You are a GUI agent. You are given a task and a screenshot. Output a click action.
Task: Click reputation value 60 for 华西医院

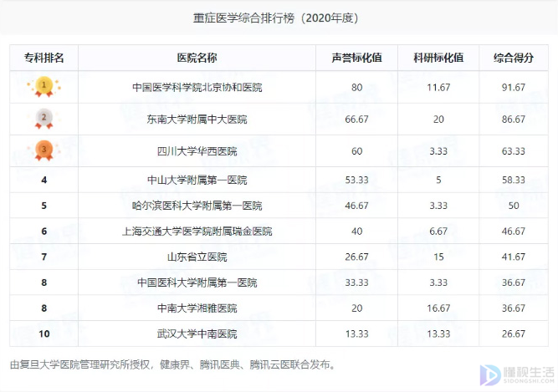click(356, 151)
